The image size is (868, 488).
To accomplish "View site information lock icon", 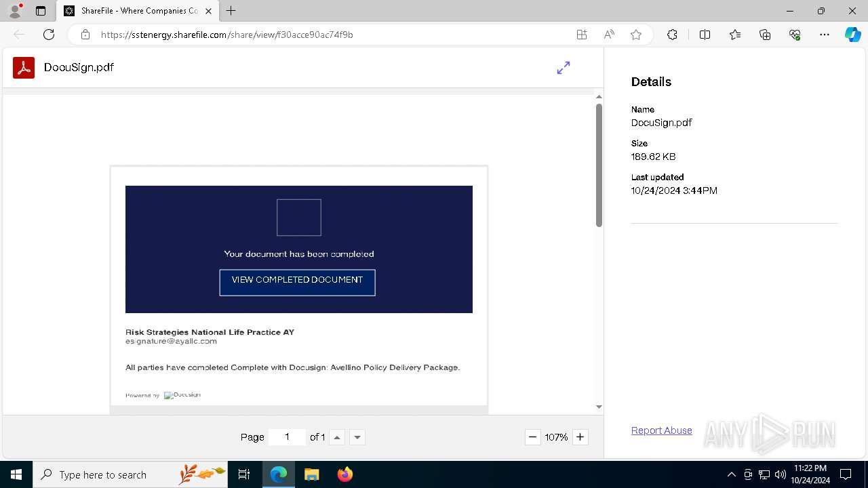I will (x=85, y=35).
